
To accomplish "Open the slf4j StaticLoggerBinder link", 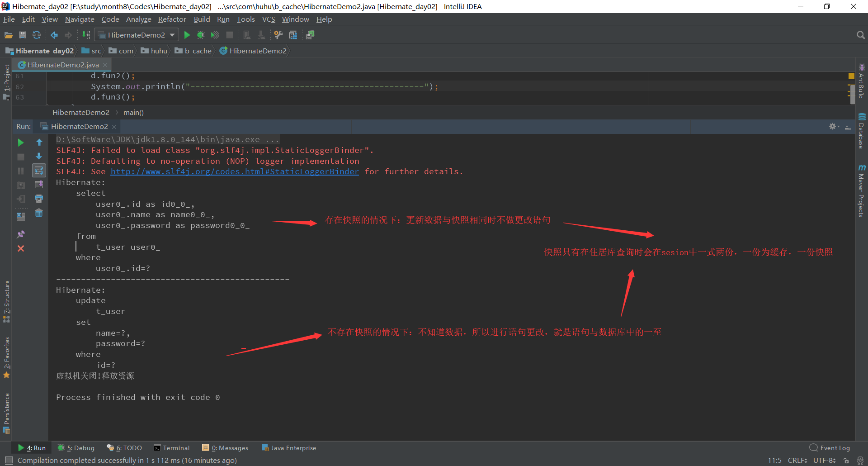I will point(235,171).
